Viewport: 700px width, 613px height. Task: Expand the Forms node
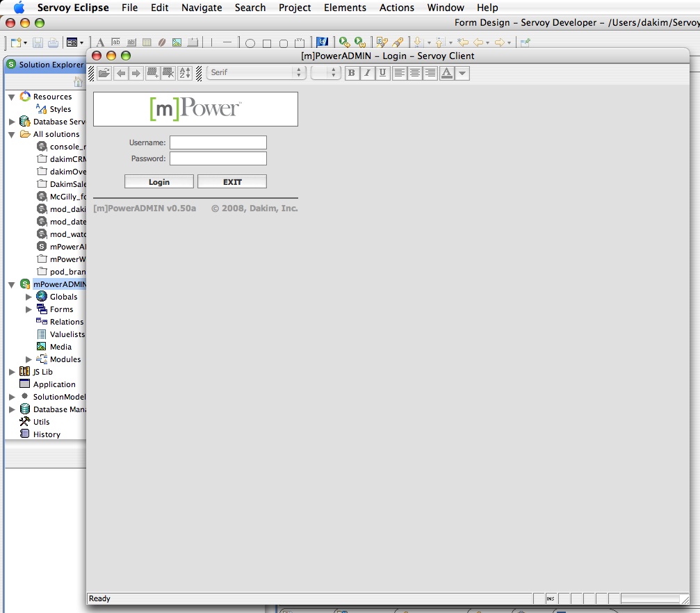click(29, 309)
